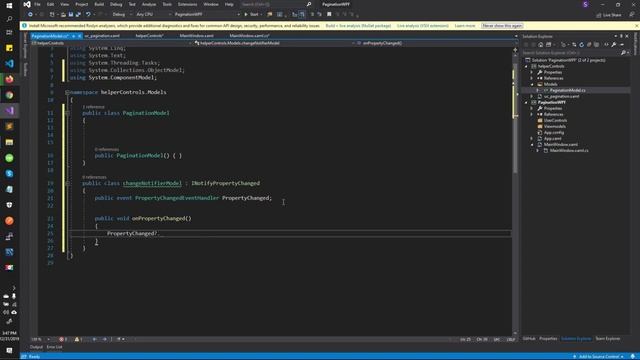Screen dimensions: 640x360
Task: Click the stop square toolbar icon
Action: (x=329, y=14)
